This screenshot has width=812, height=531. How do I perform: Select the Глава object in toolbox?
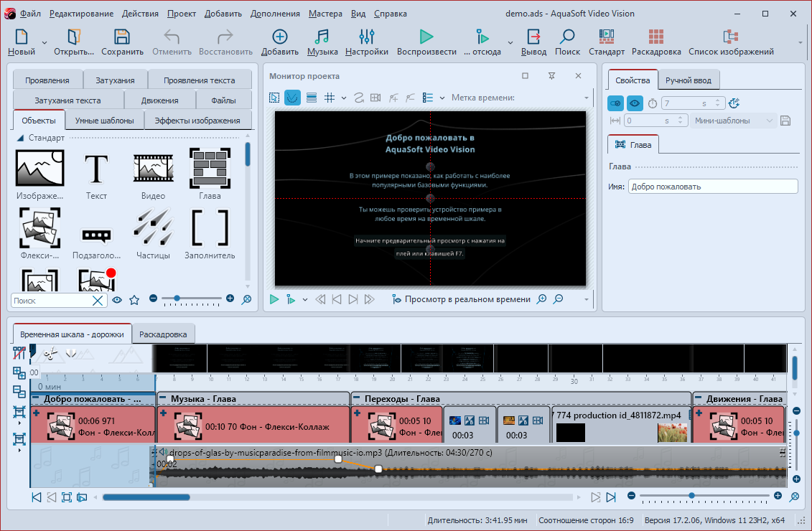tap(210, 174)
